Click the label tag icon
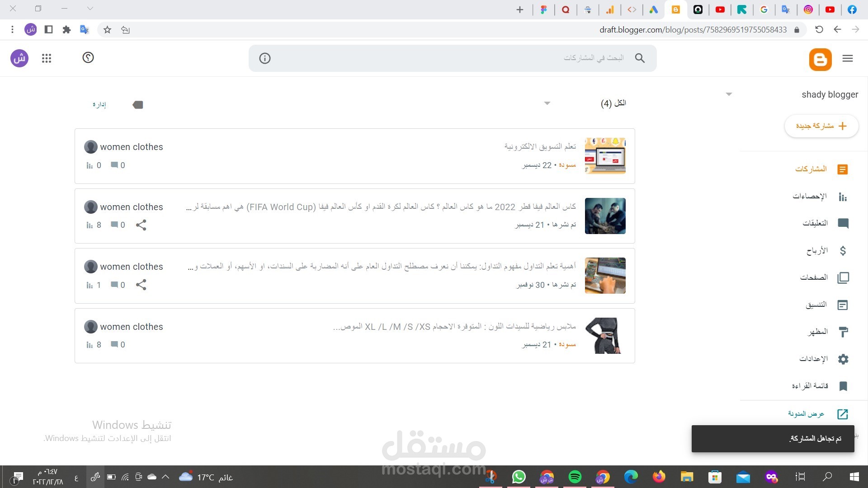Viewport: 868px width, 488px height. coord(137,105)
